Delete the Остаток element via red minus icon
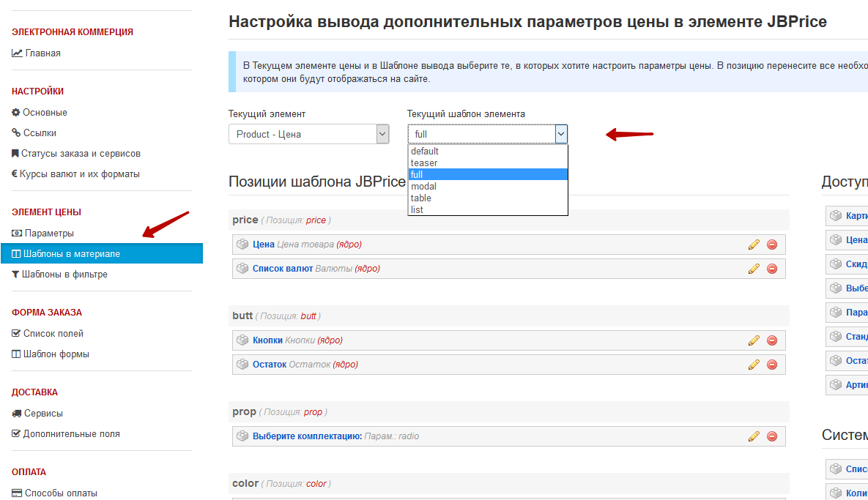Screen dimensions: 868x500 pos(771,365)
